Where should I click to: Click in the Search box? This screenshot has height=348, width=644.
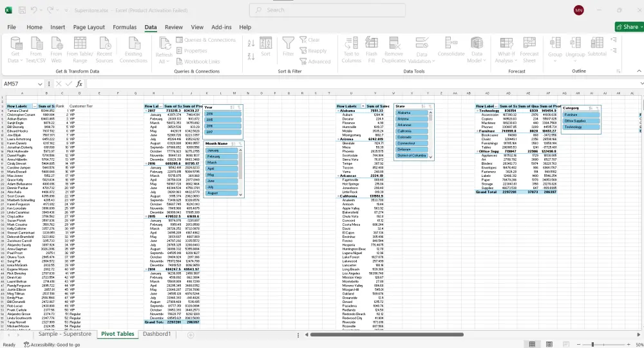[x=327, y=10]
